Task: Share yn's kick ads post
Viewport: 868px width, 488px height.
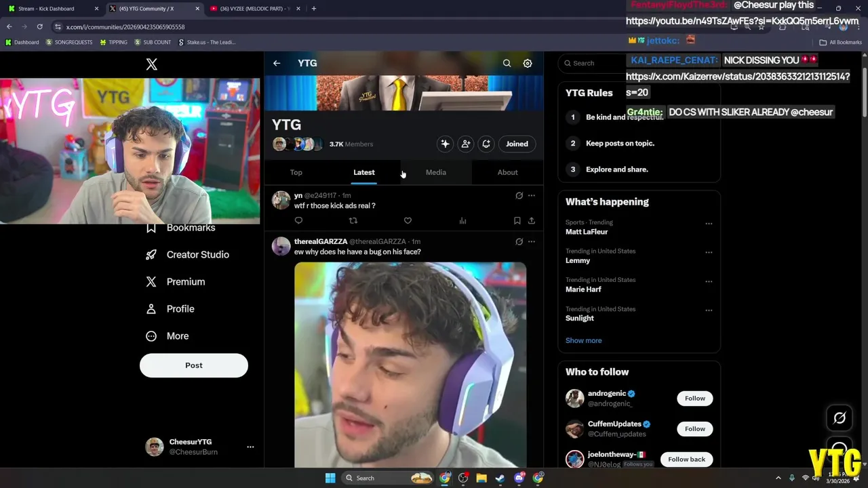Action: [532, 220]
